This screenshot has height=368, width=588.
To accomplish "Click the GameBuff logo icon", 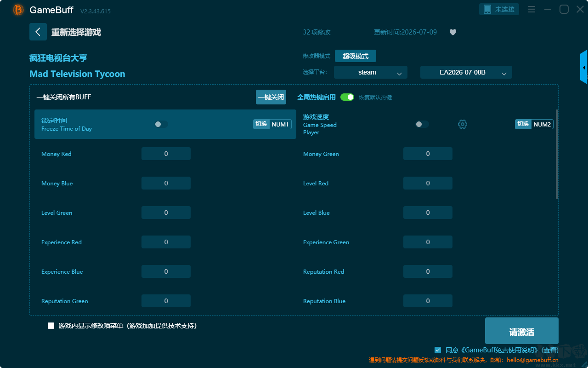I will tap(18, 10).
